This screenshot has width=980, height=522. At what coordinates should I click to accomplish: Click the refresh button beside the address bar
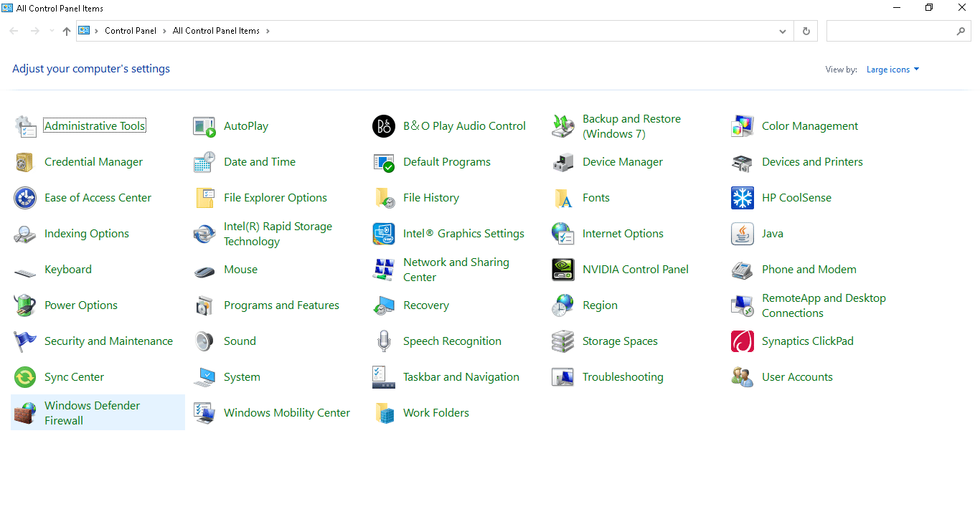[806, 32]
